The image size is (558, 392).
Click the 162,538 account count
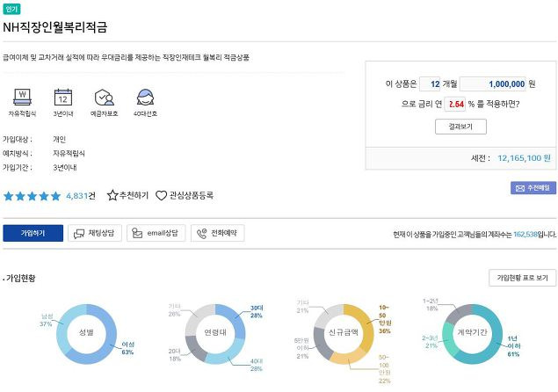tap(525, 235)
